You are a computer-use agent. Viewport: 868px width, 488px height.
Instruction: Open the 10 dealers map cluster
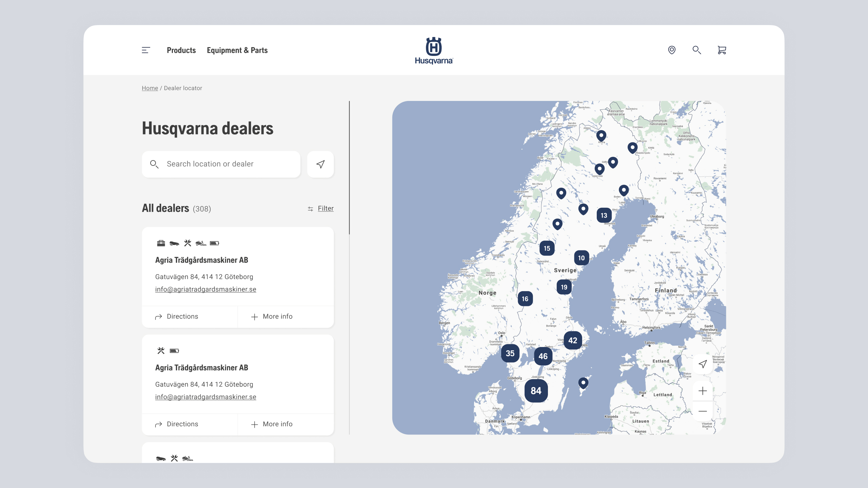(x=581, y=258)
